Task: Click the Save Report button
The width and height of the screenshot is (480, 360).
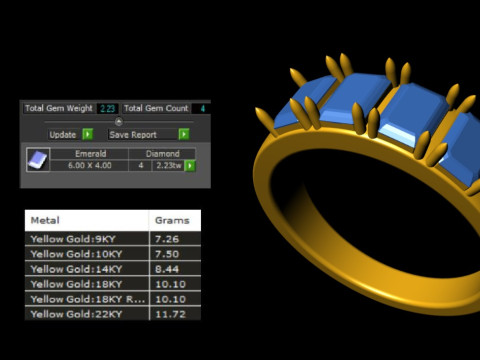Action: (x=143, y=135)
